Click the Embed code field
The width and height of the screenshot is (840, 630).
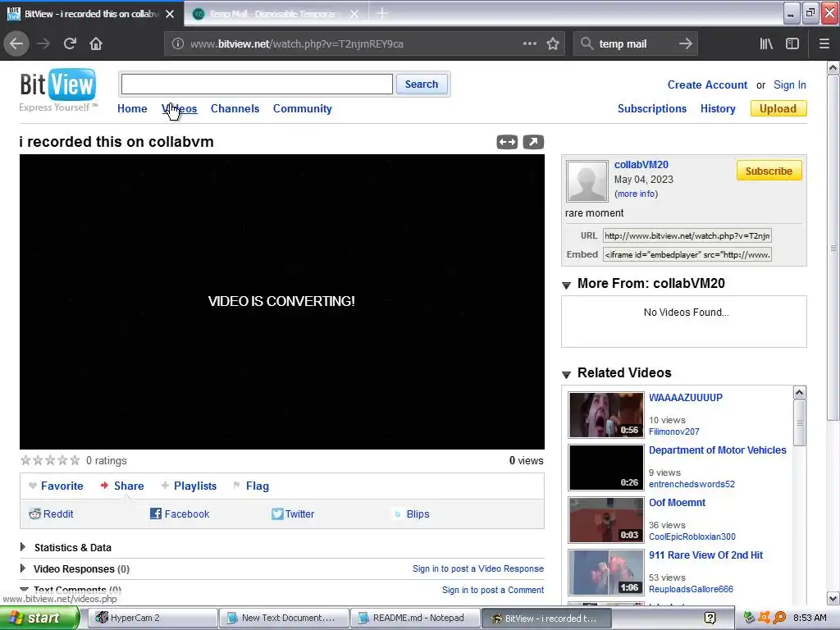[687, 254]
